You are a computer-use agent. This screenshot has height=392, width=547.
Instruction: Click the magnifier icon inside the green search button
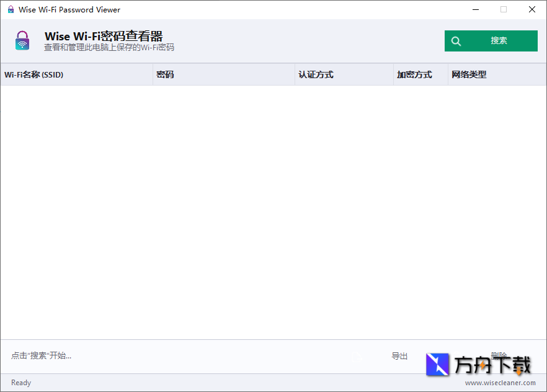[456, 40]
